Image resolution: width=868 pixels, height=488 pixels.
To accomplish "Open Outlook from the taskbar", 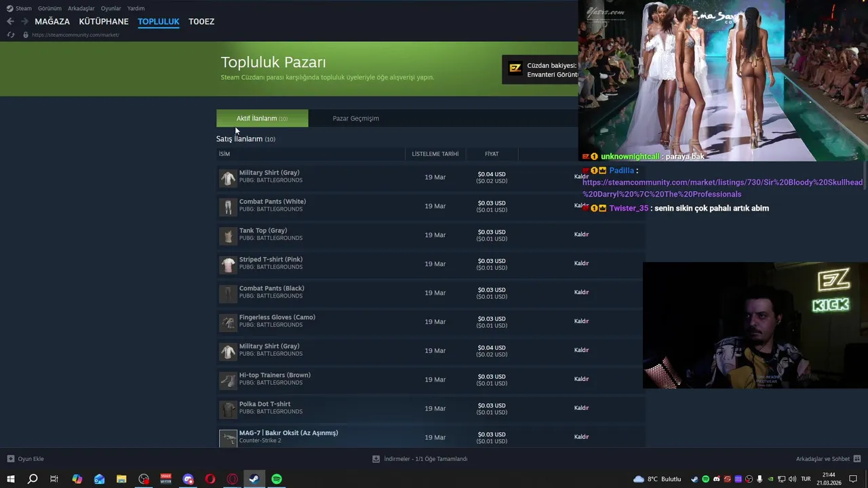I will tap(99, 479).
